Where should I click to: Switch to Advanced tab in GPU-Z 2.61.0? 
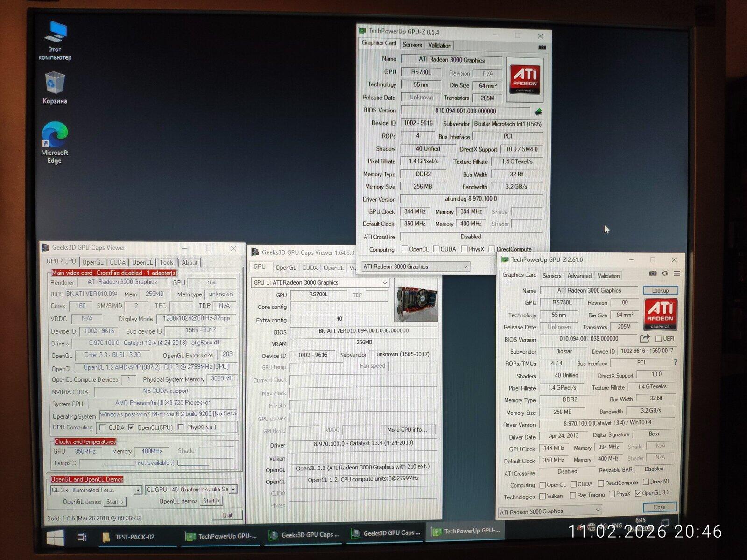[x=579, y=276]
